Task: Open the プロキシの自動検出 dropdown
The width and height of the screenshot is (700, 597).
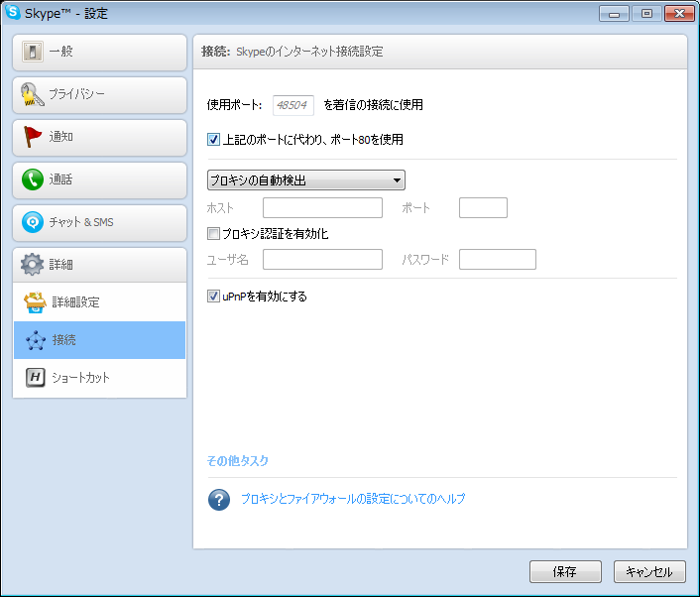Action: (x=306, y=179)
